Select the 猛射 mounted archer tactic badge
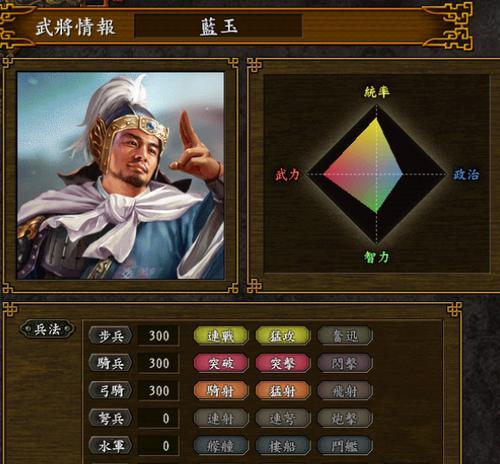This screenshot has height=464, width=500. [x=283, y=391]
